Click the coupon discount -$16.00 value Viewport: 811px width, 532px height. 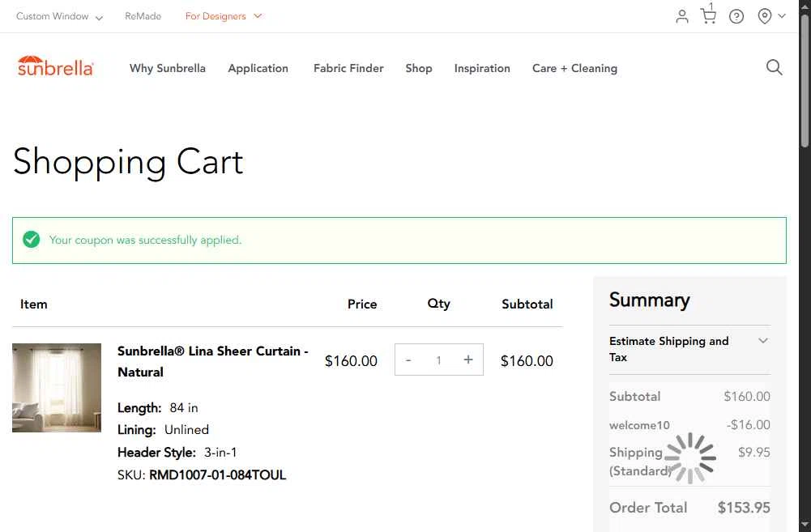tap(748, 425)
